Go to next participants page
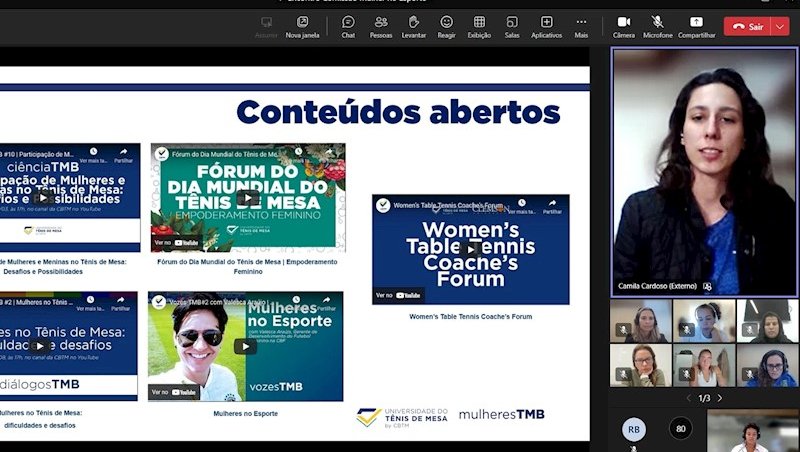 coord(720,398)
